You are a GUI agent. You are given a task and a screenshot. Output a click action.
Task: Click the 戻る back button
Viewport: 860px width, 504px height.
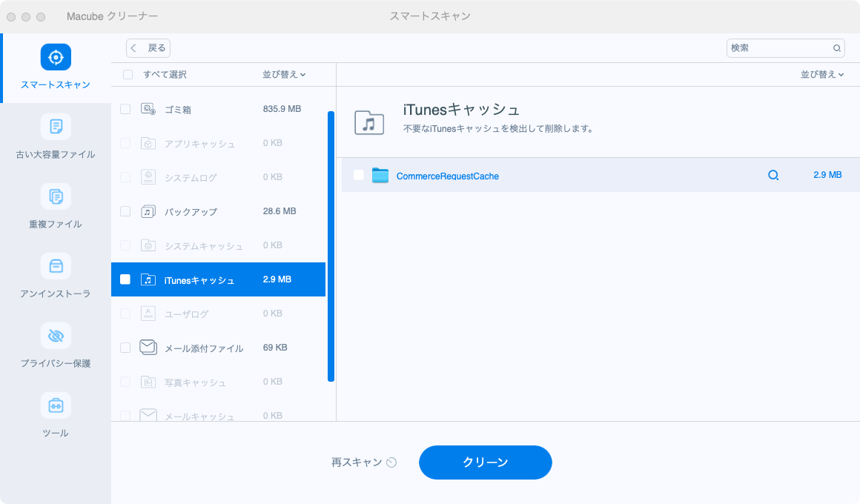point(148,48)
